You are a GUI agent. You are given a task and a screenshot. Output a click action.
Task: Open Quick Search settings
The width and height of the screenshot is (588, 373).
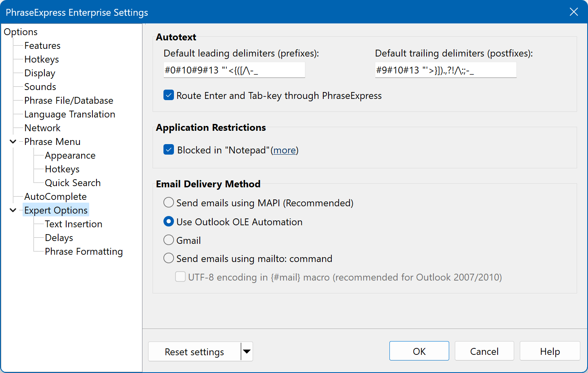pyautogui.click(x=73, y=183)
